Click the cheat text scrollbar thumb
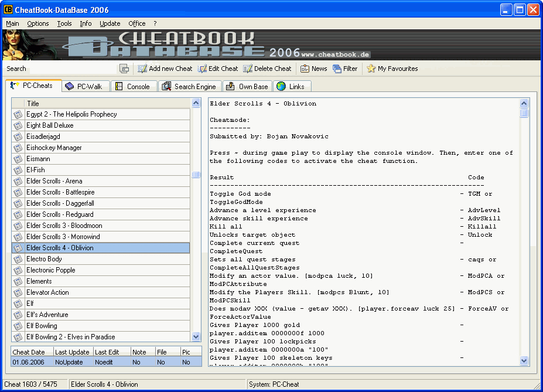Screen dimensions: 543x392 (524, 113)
